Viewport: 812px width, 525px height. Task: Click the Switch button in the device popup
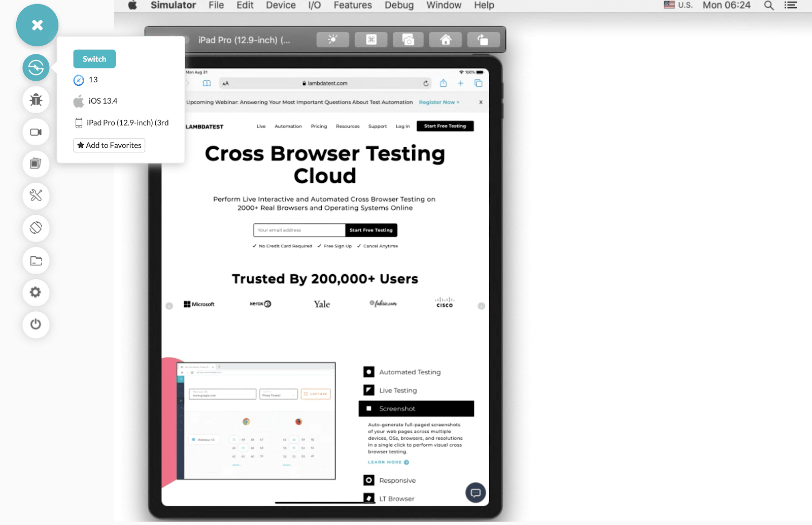(x=94, y=58)
